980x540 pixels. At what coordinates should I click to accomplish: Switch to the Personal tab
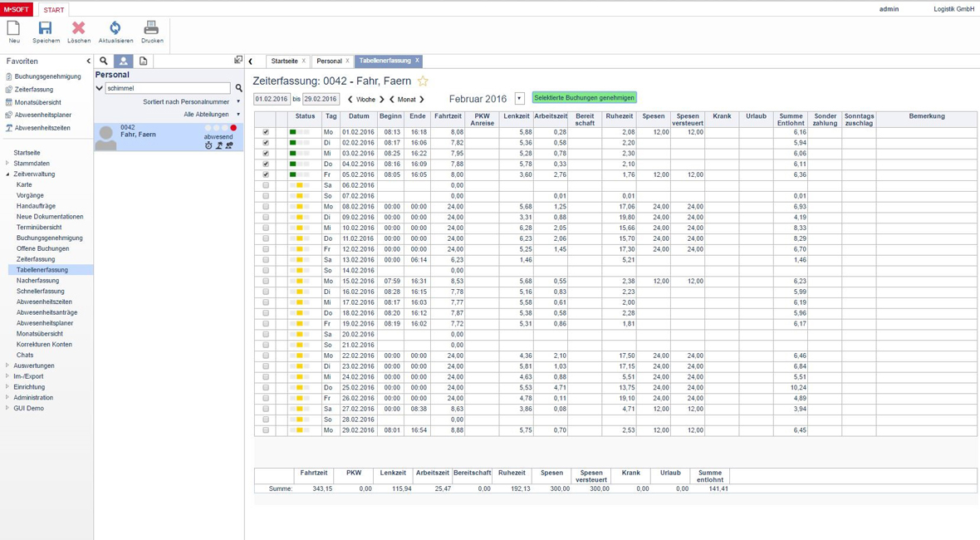coord(329,61)
